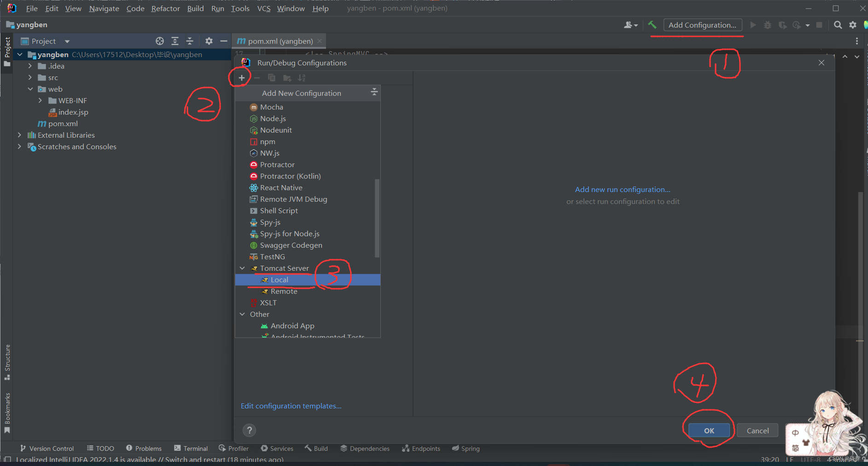Viewport: 868px width, 466px height.
Task: Open the Build menu
Action: pyautogui.click(x=195, y=8)
